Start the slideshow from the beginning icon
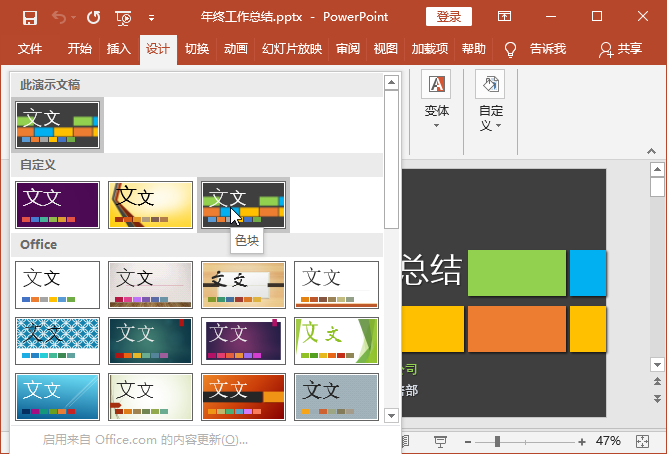This screenshot has height=454, width=667. (123, 17)
